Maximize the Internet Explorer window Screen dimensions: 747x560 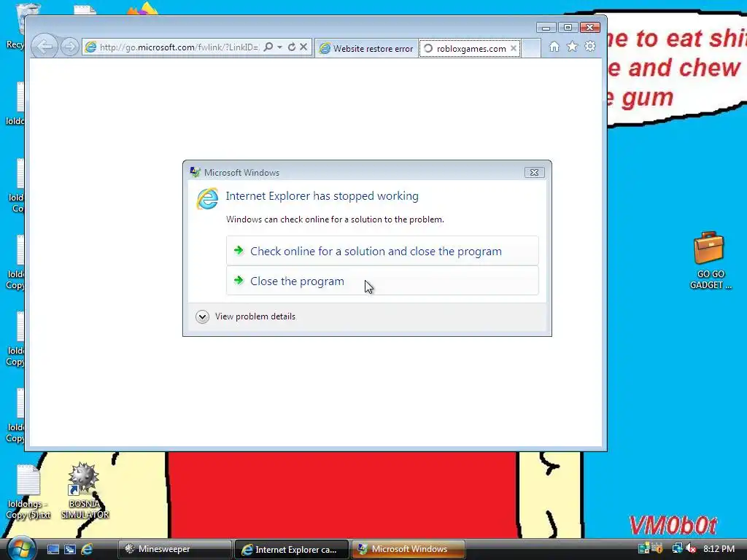tap(568, 27)
